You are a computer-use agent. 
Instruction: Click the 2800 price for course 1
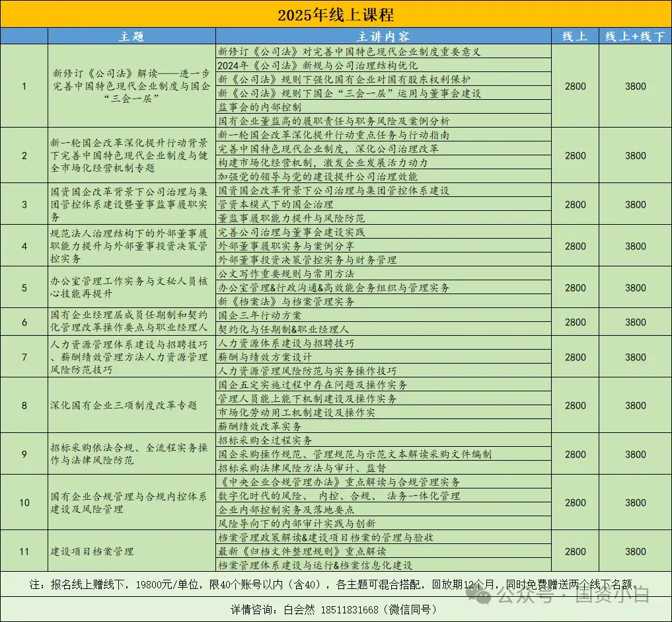(x=575, y=86)
